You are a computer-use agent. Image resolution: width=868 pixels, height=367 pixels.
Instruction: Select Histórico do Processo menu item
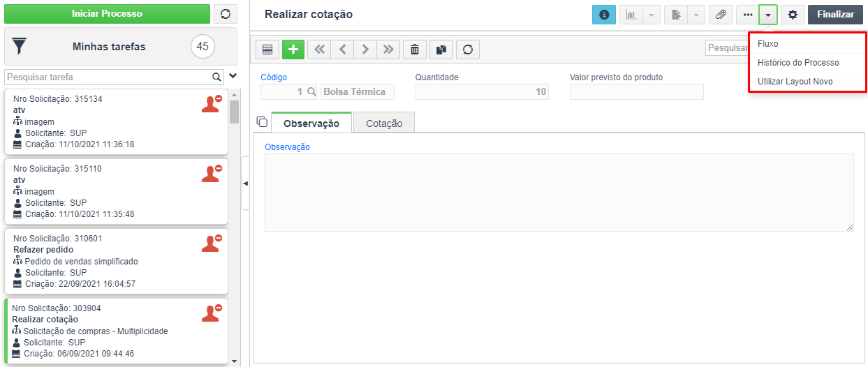coord(807,63)
